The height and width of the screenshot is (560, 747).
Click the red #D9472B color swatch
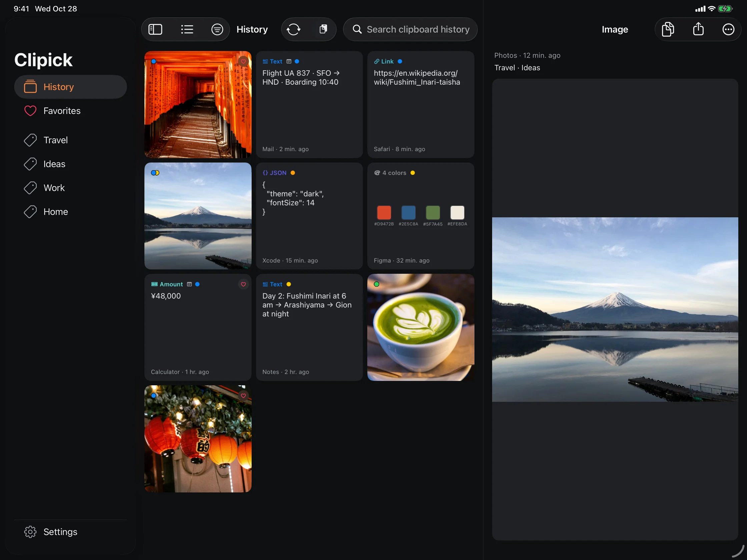[384, 213]
